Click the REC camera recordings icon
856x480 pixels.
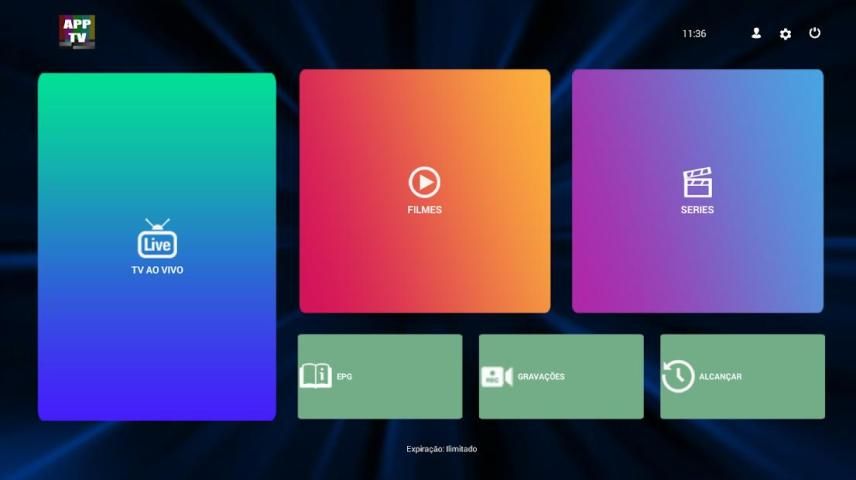click(496, 376)
